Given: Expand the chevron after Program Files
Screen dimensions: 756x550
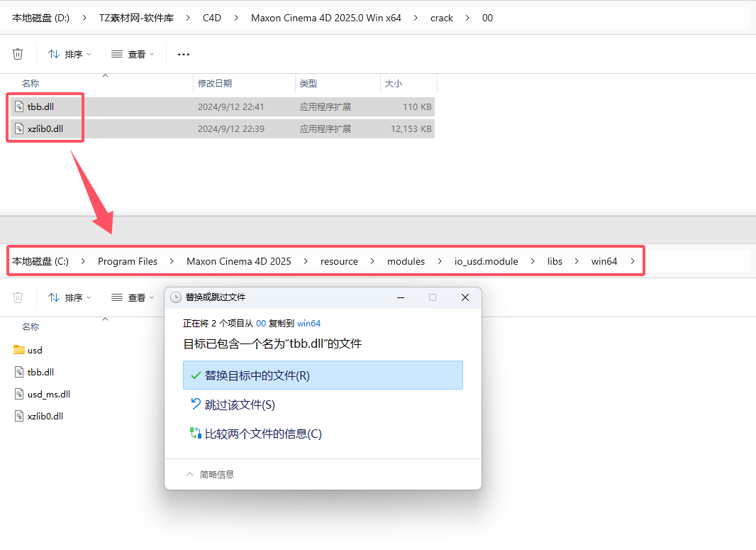Looking at the screenshot, I should pyautogui.click(x=172, y=261).
